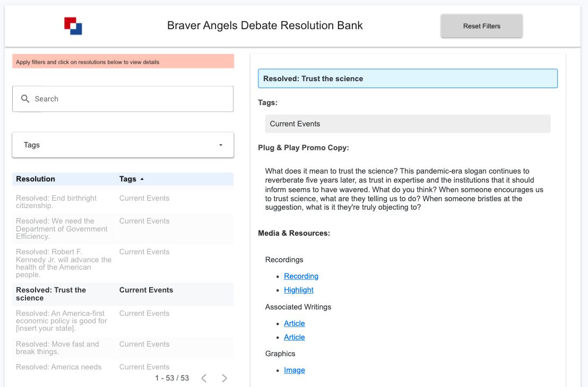Open the Recording link
This screenshot has height=387, width=588.
point(301,276)
